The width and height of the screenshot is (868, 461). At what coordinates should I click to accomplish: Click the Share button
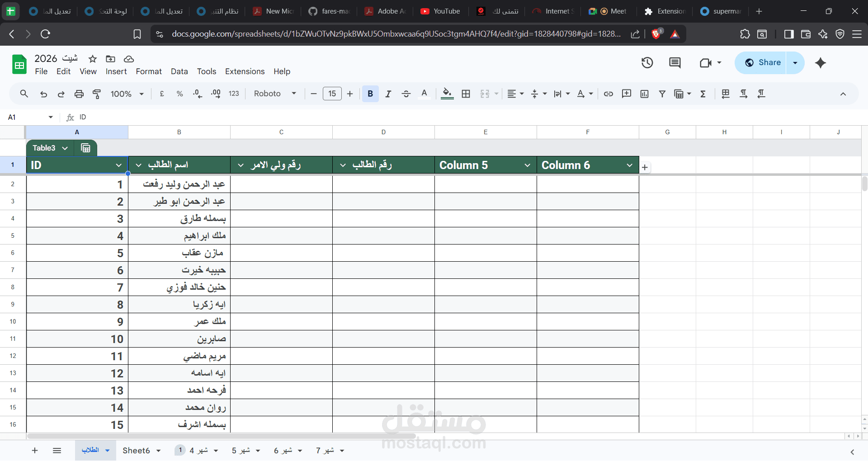point(761,63)
